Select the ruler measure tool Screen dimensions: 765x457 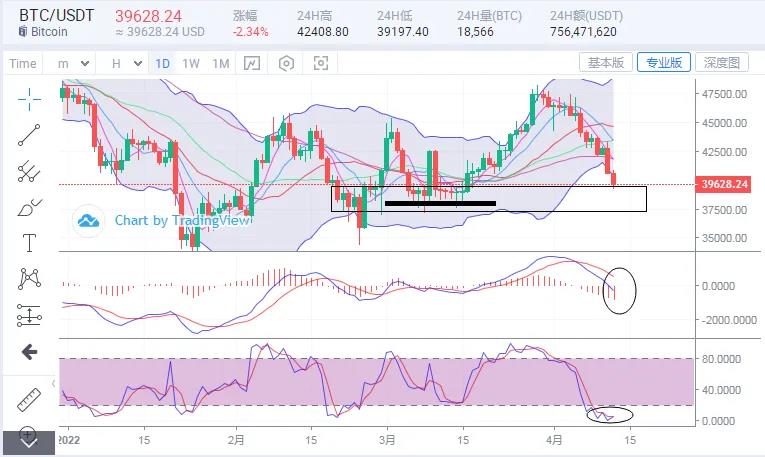point(29,400)
